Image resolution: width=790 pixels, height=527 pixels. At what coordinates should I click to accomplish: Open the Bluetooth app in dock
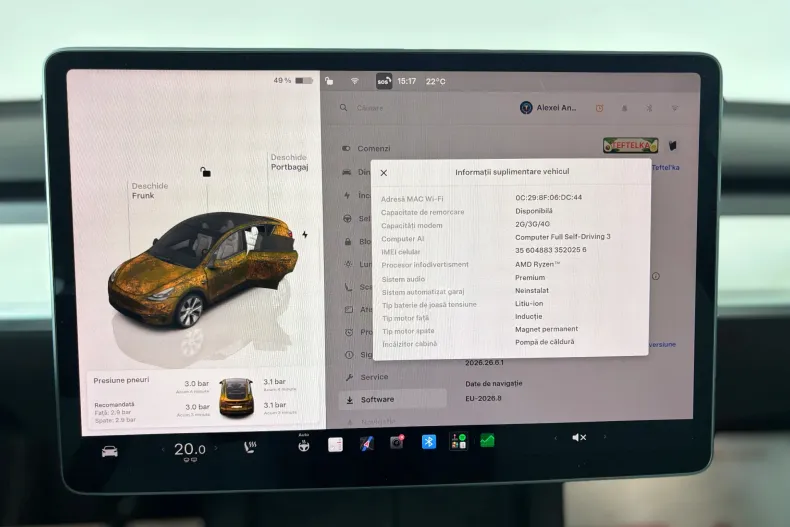point(429,442)
